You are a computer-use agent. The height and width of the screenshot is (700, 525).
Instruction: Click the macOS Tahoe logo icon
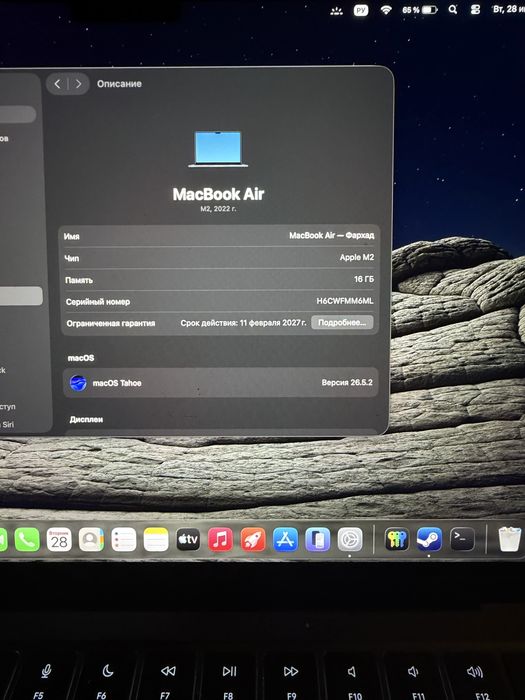click(x=78, y=383)
